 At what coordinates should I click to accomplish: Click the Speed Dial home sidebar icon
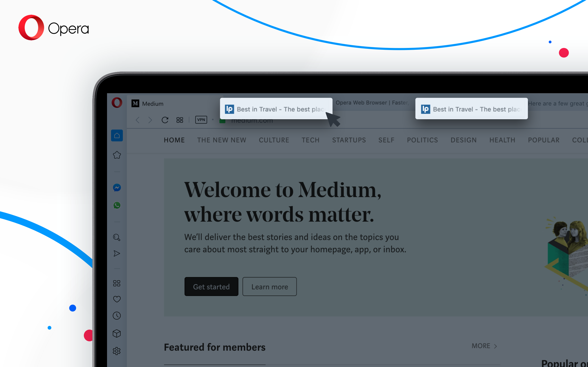[117, 135]
